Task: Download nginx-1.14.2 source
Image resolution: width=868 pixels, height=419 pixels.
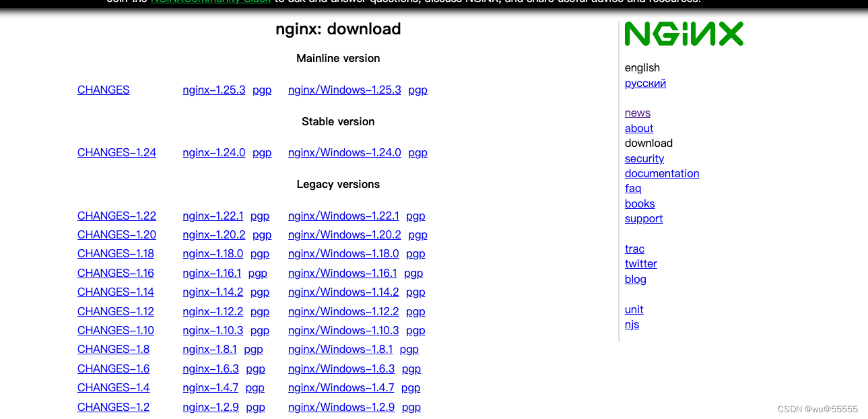Action: click(x=213, y=292)
